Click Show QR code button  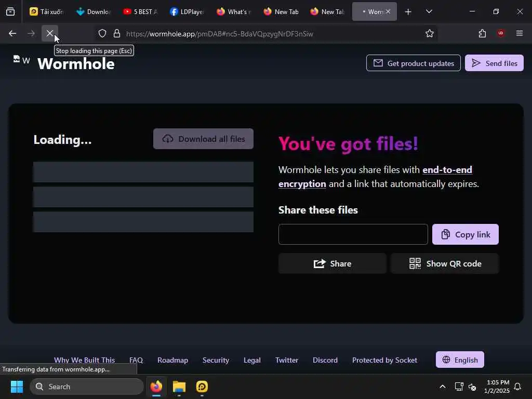[x=445, y=263]
